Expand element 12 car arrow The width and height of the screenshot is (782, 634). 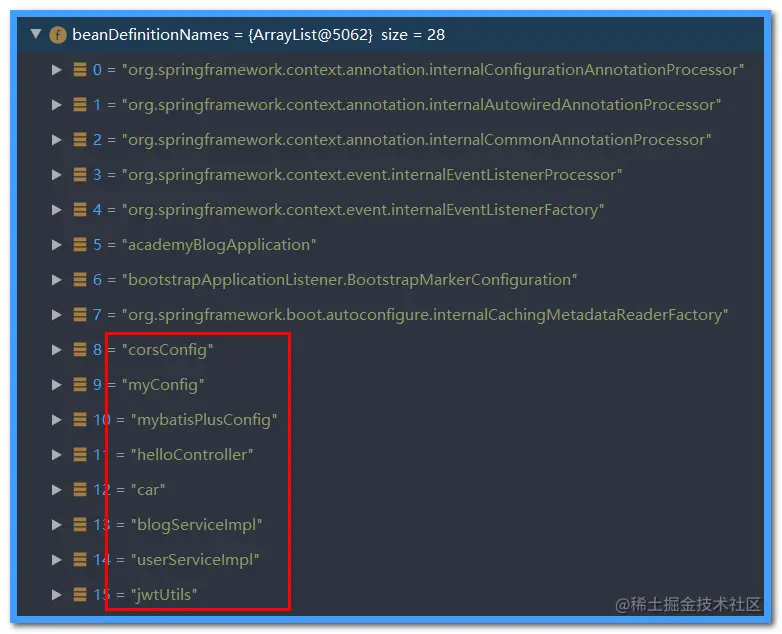pos(57,490)
